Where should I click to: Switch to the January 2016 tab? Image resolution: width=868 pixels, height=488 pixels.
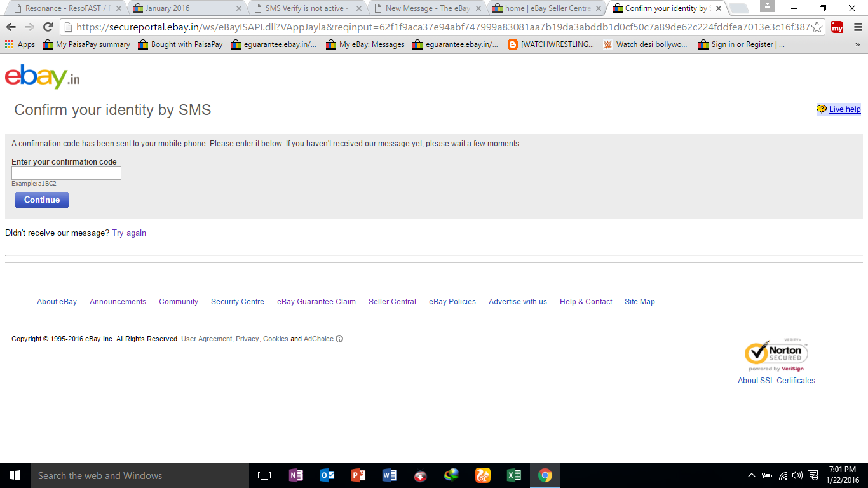point(186,8)
